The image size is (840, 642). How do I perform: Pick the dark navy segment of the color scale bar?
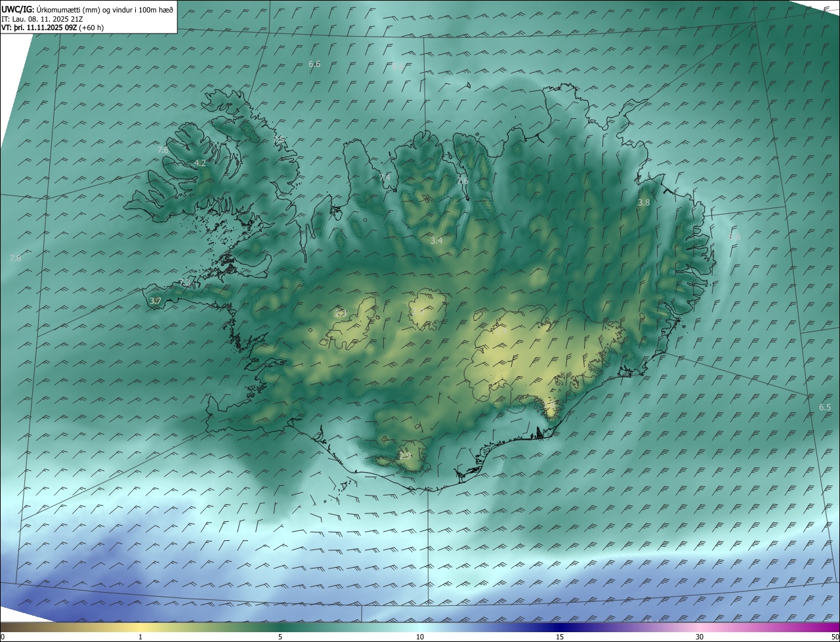(560, 627)
